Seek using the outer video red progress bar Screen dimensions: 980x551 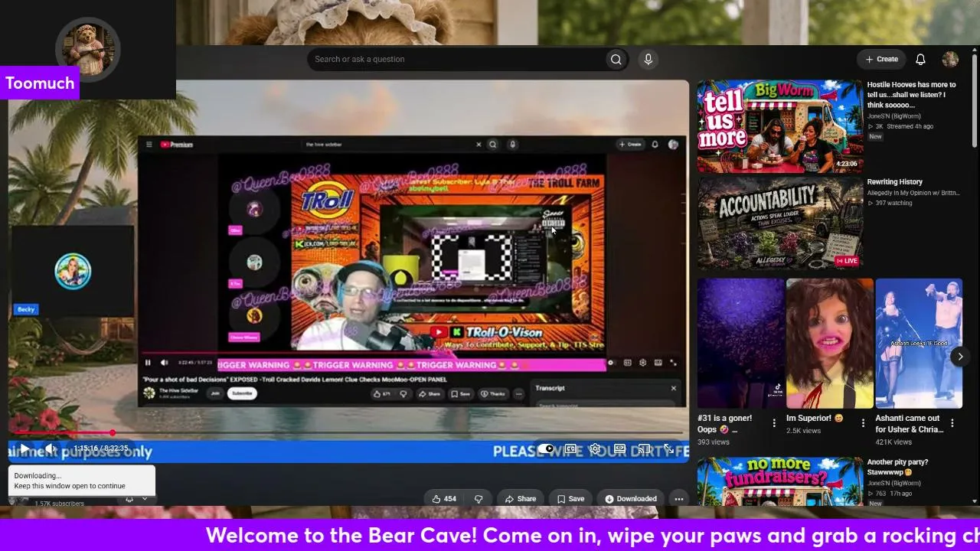click(x=348, y=433)
